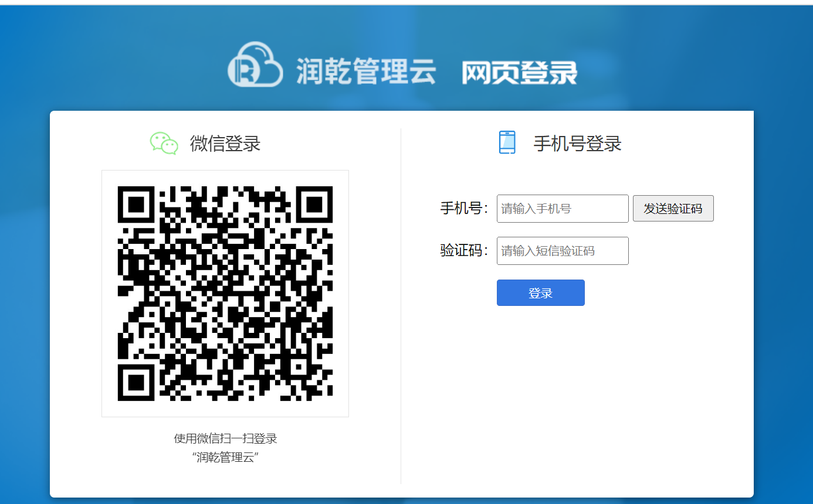Viewport: 813px width, 504px height.
Task: Focus the 请输入手机号 phone number field
Action: 563,209
